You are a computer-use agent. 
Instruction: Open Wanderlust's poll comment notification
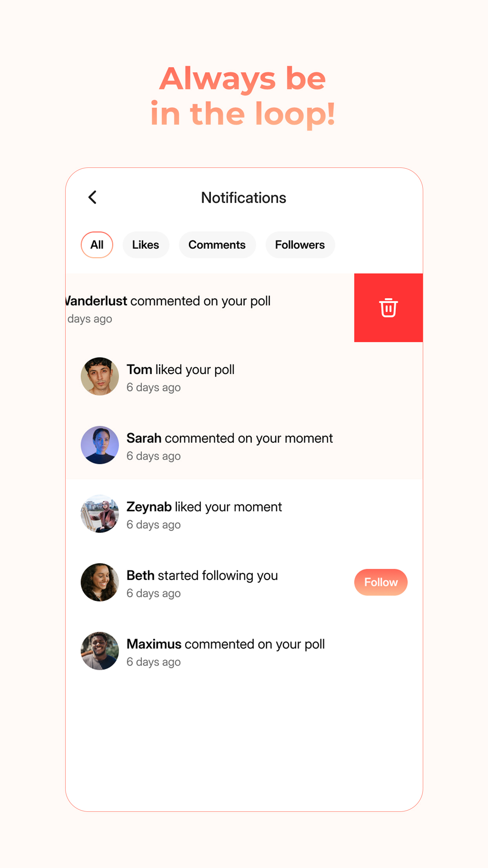169,301
